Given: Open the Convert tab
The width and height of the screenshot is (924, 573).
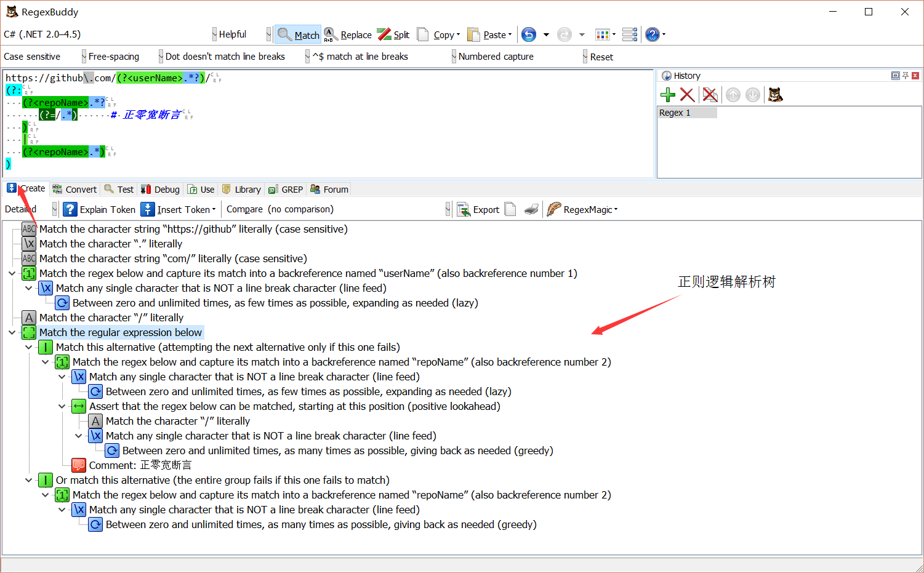Looking at the screenshot, I should click(x=74, y=190).
